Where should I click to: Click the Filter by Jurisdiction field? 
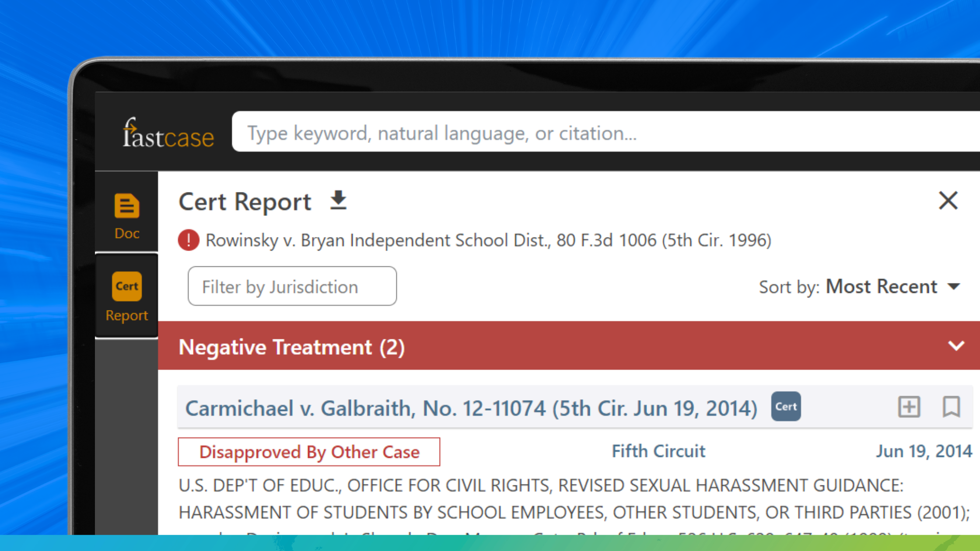tap(292, 286)
